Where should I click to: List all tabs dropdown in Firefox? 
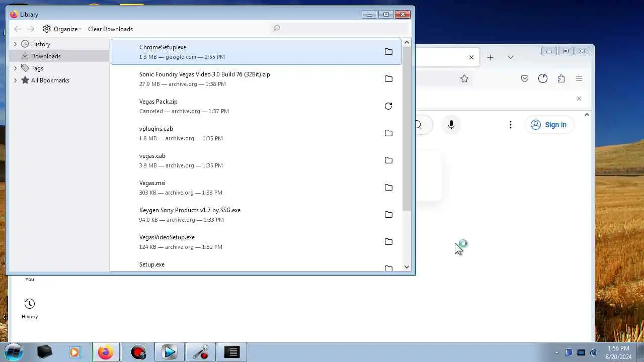click(511, 57)
